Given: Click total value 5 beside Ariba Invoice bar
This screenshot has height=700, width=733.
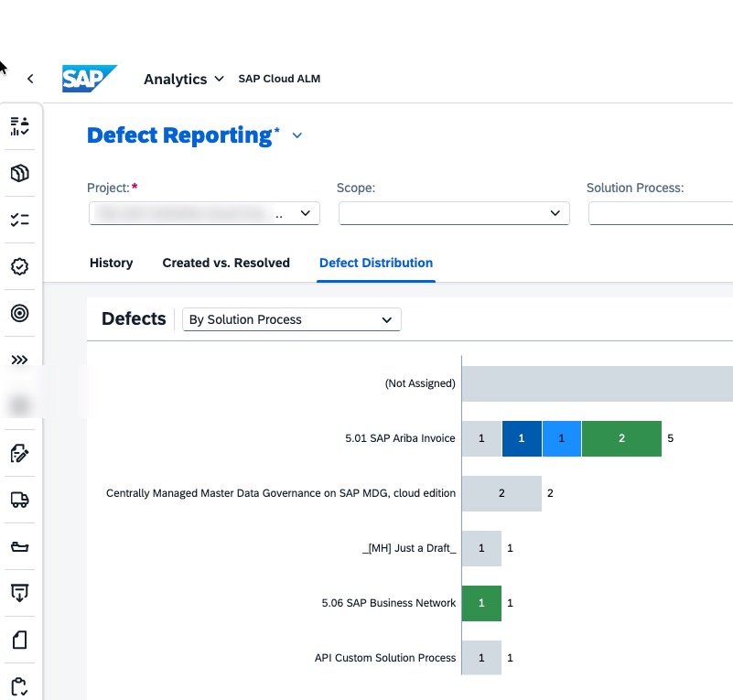Looking at the screenshot, I should tap(671, 438).
